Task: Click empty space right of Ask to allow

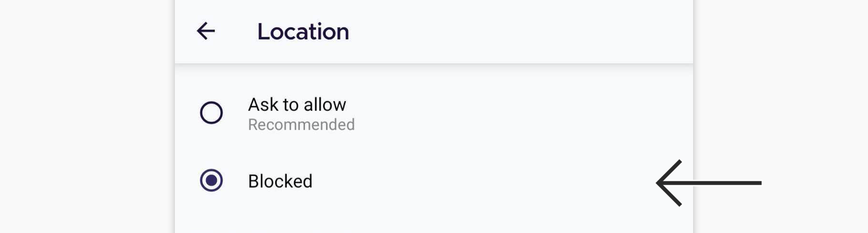Action: click(518, 113)
